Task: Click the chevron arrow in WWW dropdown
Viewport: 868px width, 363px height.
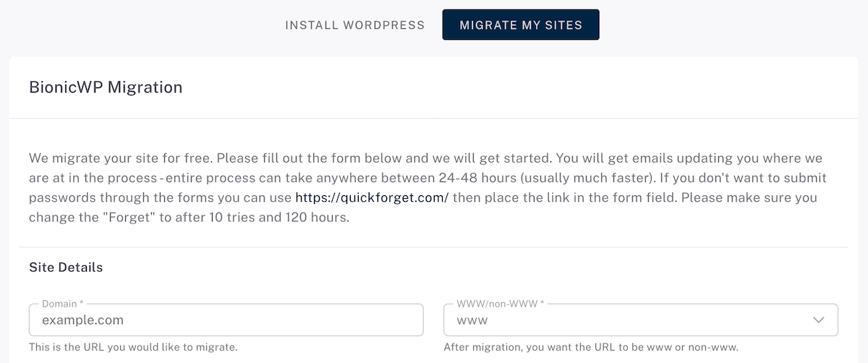Action: pyautogui.click(x=819, y=320)
